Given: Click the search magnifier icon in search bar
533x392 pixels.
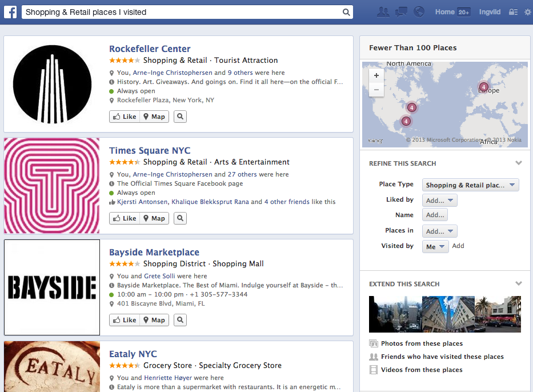Looking at the screenshot, I should pos(346,12).
